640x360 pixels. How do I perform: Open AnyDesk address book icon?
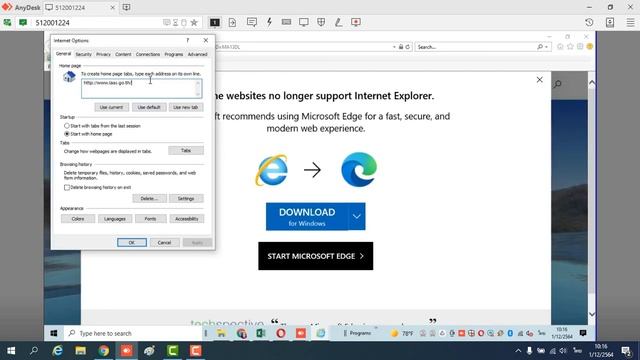click(x=610, y=22)
